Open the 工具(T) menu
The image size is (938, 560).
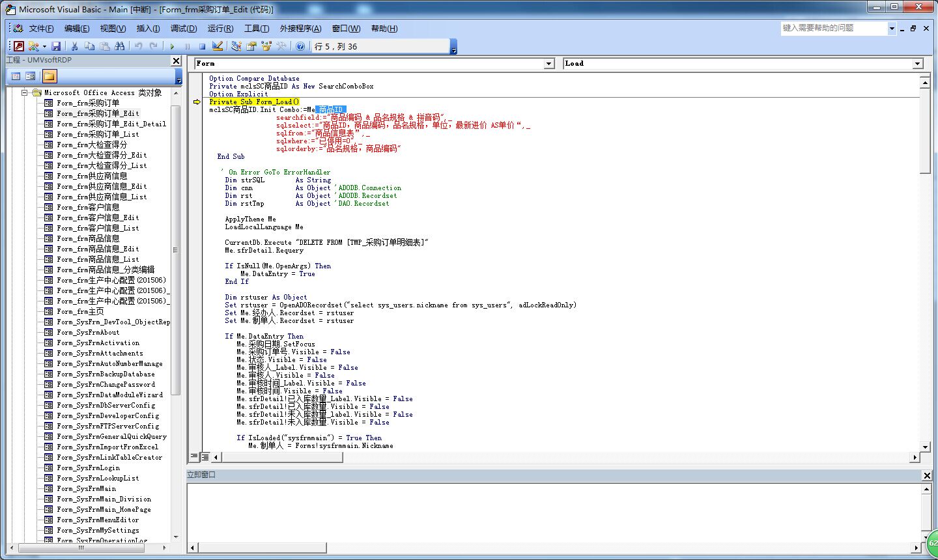(256, 29)
